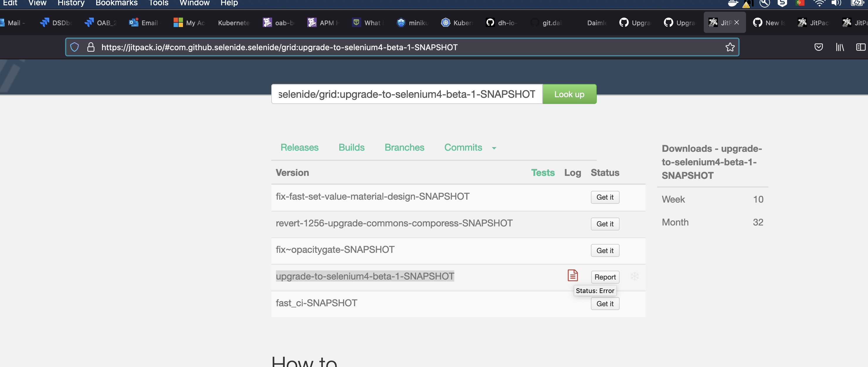Open the red error log icon for upgrade-to-selenium4-beta-1-SNAPSHOT
Viewport: 868px width, 367px height.
pyautogui.click(x=572, y=275)
